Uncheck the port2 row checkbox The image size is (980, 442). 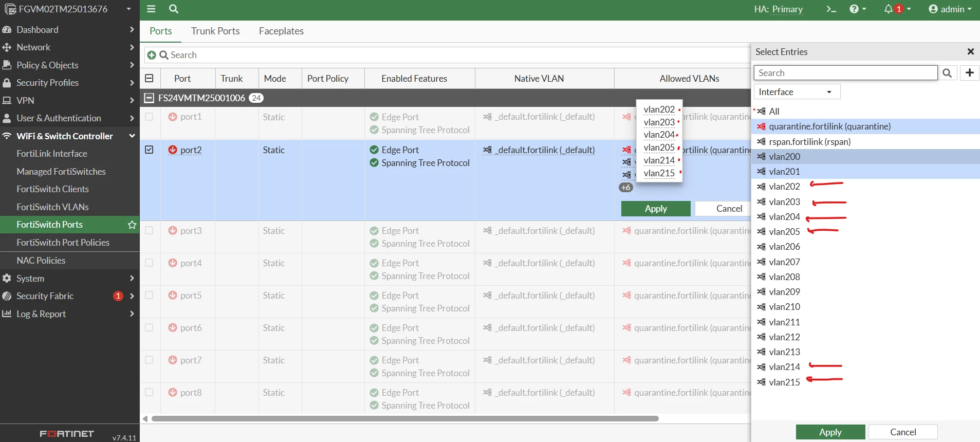pyautogui.click(x=149, y=150)
